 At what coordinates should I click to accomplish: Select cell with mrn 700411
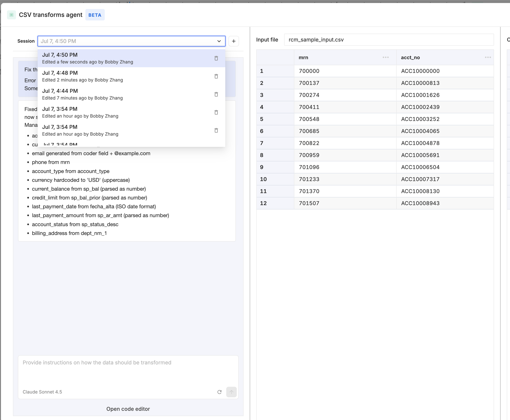click(345, 107)
